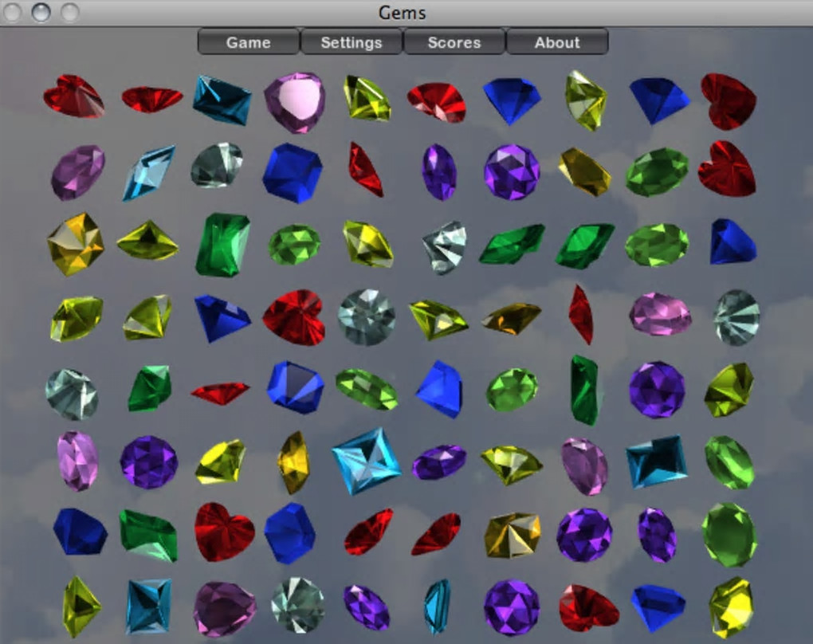This screenshot has width=813, height=644.
Task: Select the teal rectangular gem in row six
Action: pos(657,461)
